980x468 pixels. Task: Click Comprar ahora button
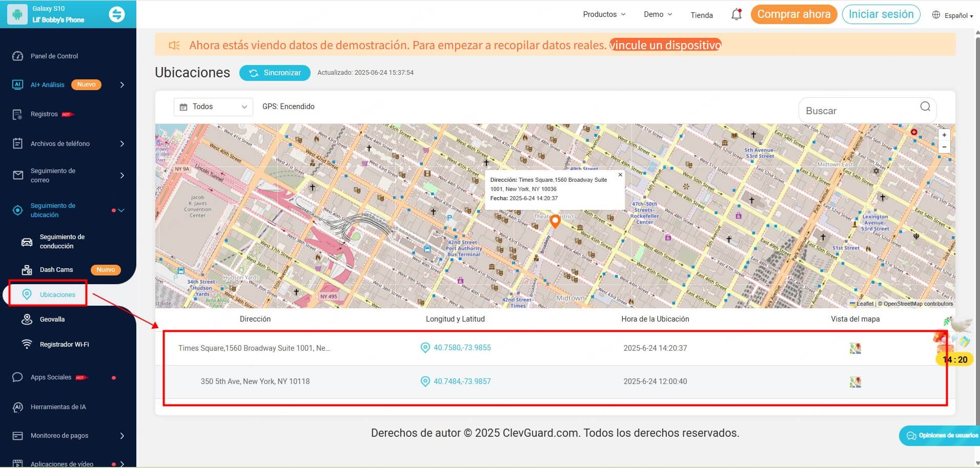coord(793,14)
